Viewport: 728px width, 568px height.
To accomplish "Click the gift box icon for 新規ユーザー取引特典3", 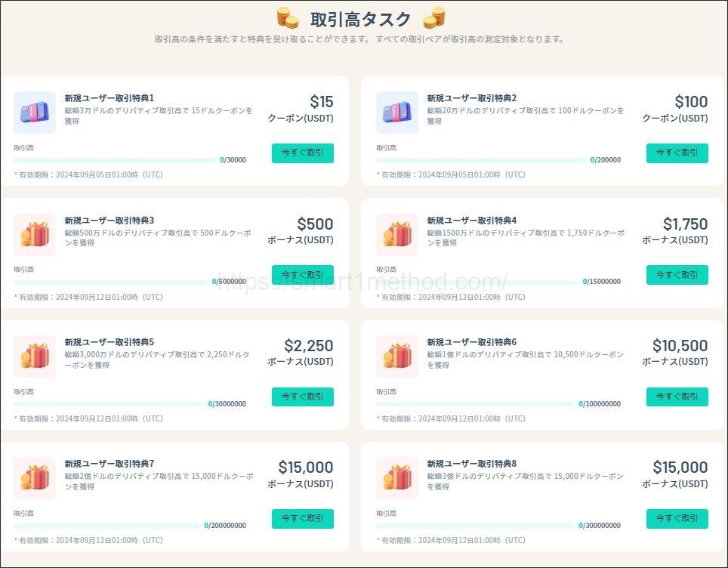I will tap(35, 234).
